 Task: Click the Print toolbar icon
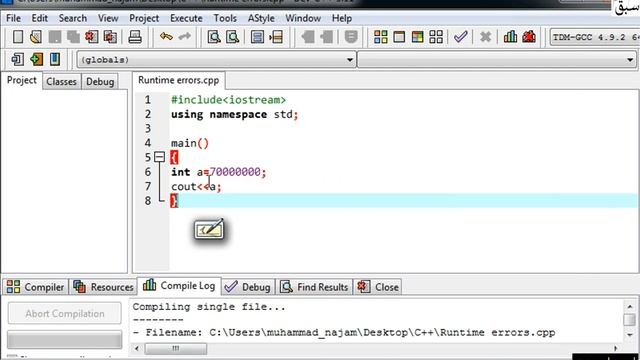click(x=135, y=37)
